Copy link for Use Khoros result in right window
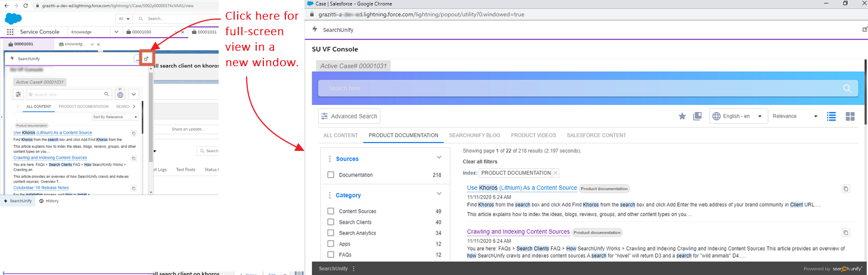Screen dimensions: 868x275 845,189
